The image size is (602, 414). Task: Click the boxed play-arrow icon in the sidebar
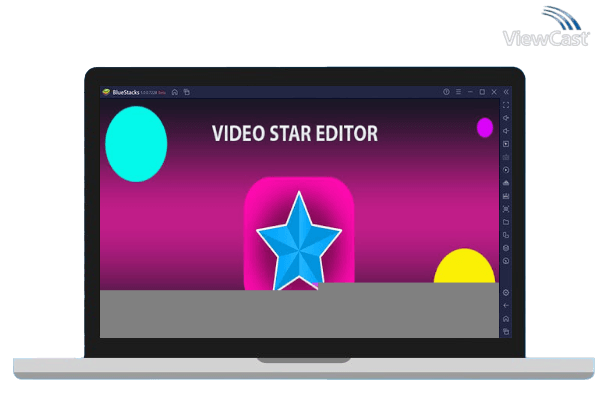coord(506,144)
